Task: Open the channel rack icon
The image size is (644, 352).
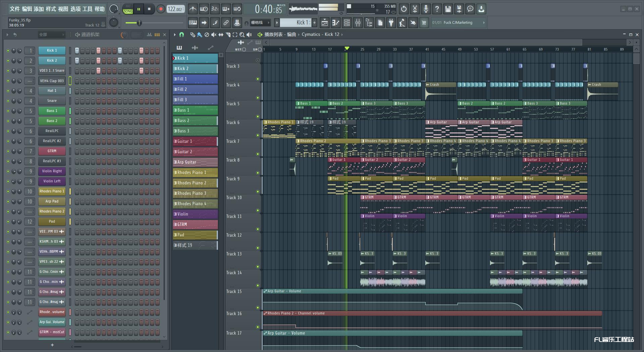Action: [x=347, y=23]
